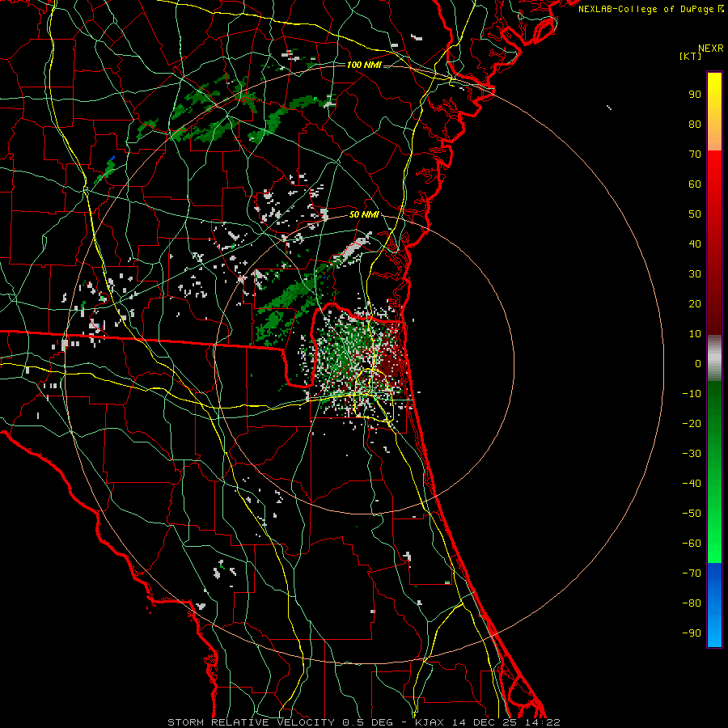The width and height of the screenshot is (728, 728).
Task: Click the -10 scale value
Action: pyautogui.click(x=692, y=394)
